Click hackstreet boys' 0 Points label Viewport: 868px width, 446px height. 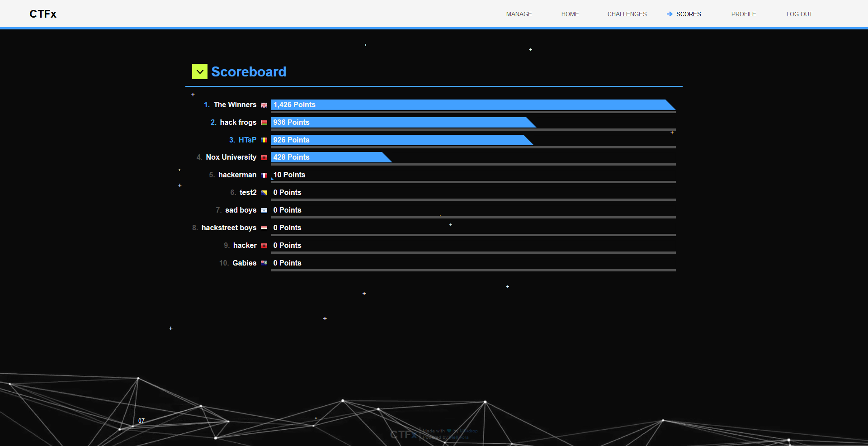(x=287, y=228)
